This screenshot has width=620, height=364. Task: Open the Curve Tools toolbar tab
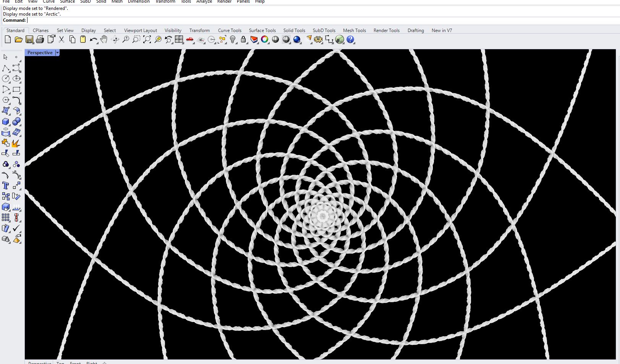point(230,31)
